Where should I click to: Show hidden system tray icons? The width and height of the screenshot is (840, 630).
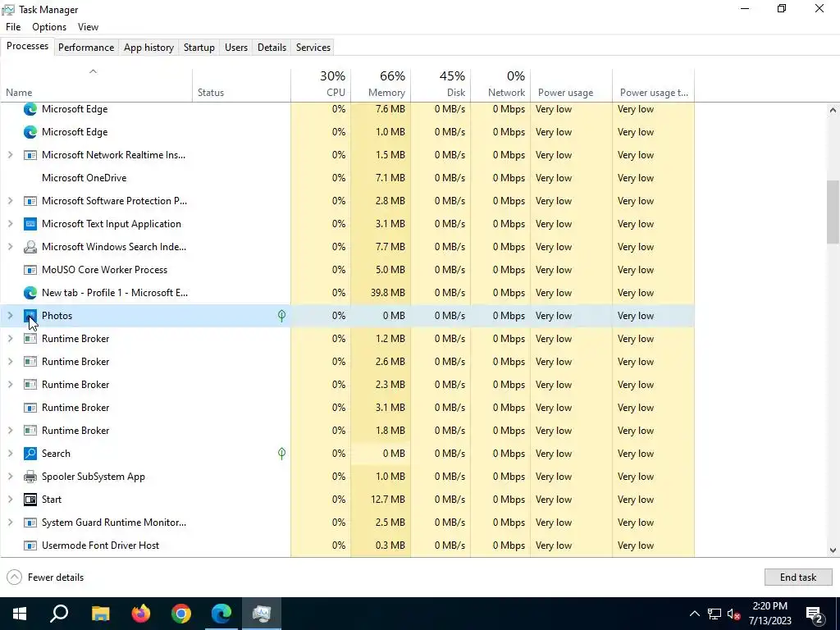tap(694, 614)
